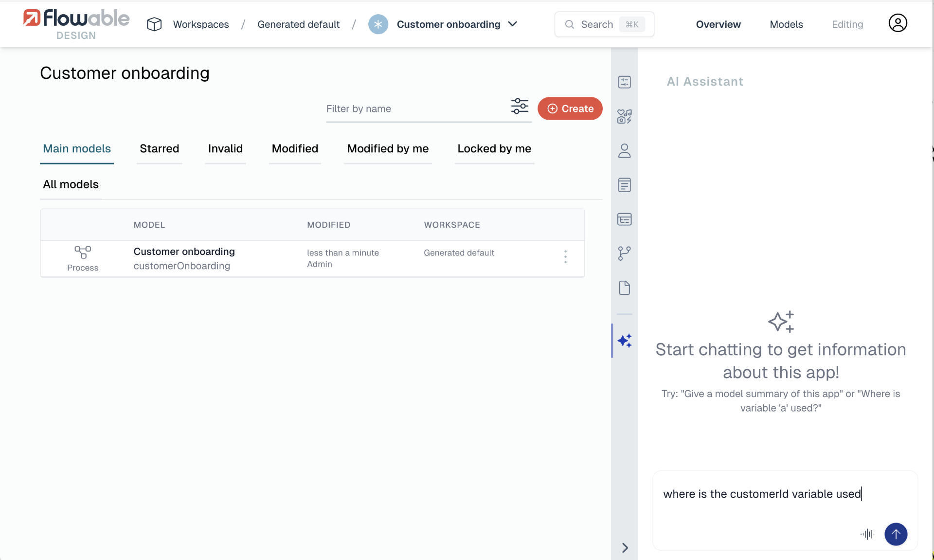Click the shapes palette sidebar icon
This screenshot has height=560, width=934.
tap(625, 116)
